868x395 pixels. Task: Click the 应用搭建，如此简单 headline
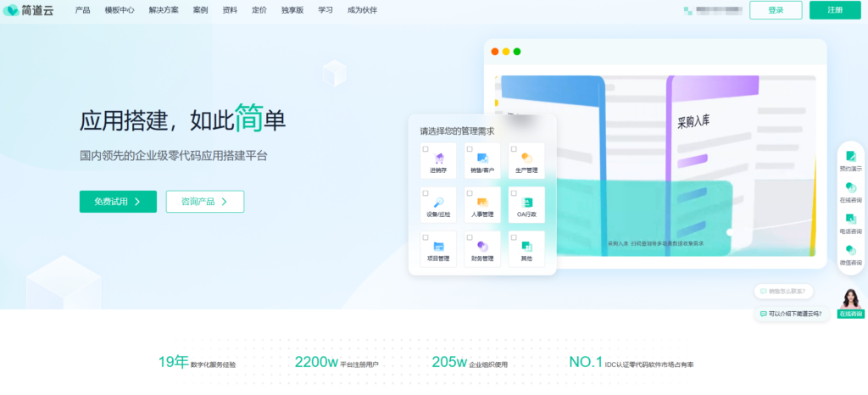(183, 120)
